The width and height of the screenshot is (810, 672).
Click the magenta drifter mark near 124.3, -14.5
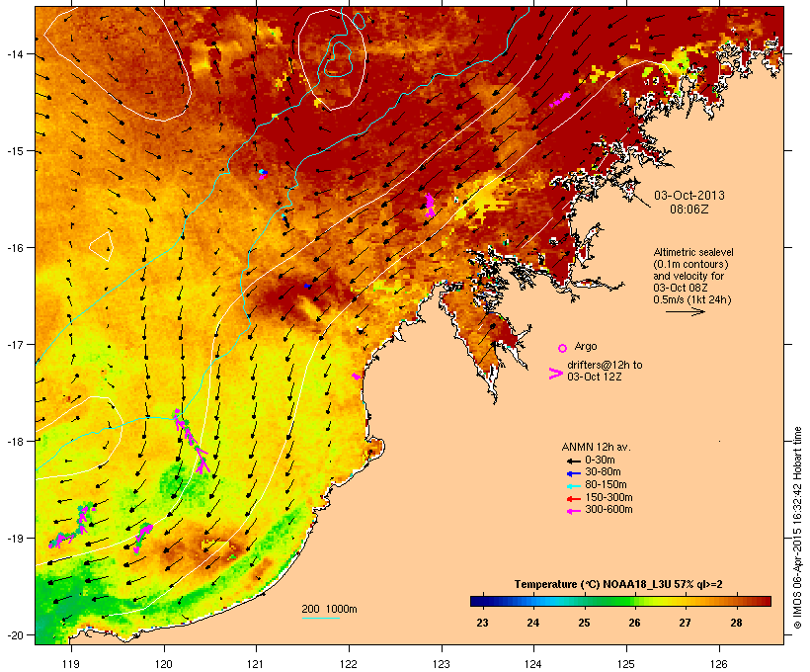[560, 99]
